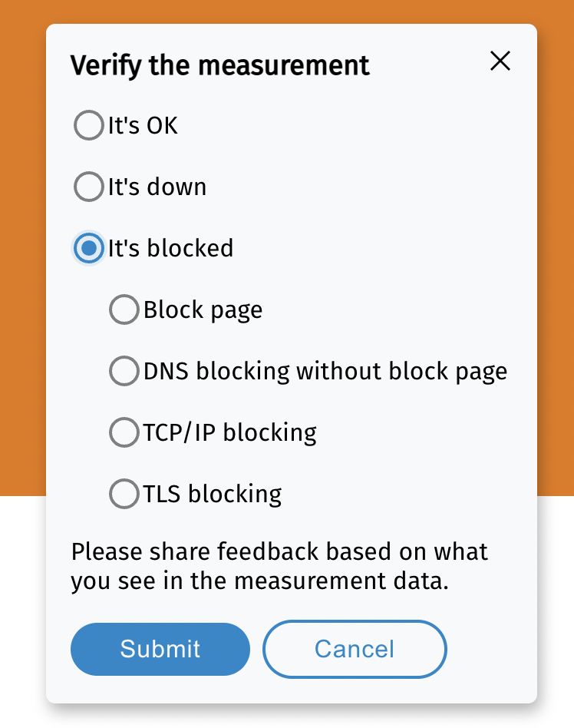The height and width of the screenshot is (728, 574).
Task: Click the "DNS blocking without block page" label
Action: (325, 371)
